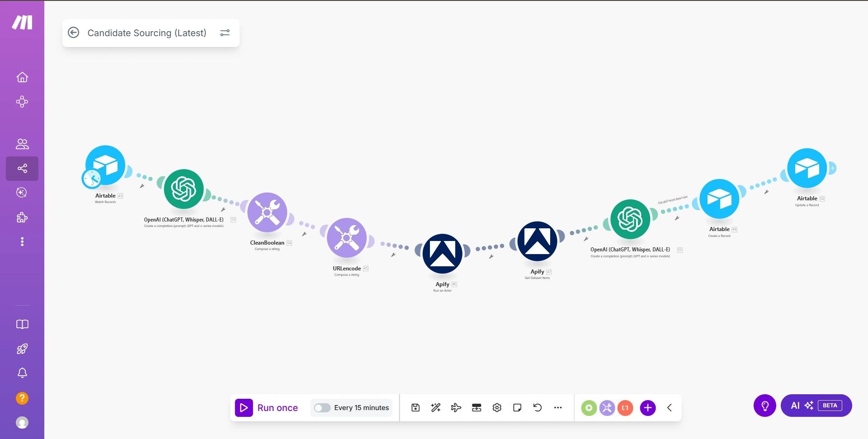Screen dimensions: 868x439
Task: Click the URLencode module label
Action: (347, 269)
